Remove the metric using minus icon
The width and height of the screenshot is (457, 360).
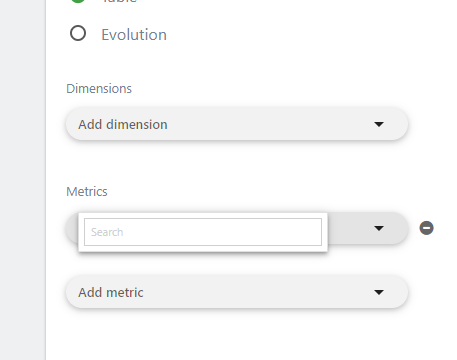426,228
